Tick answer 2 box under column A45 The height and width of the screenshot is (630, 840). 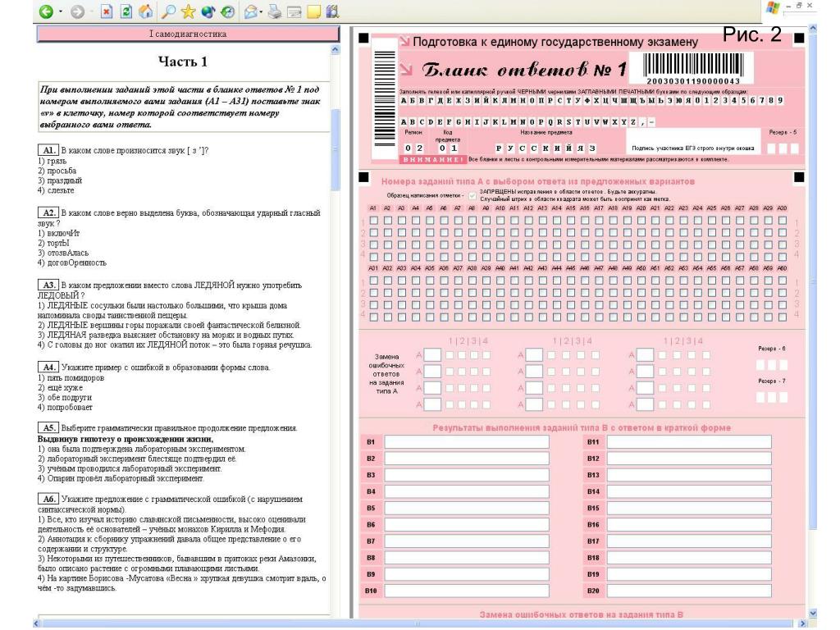571,293
